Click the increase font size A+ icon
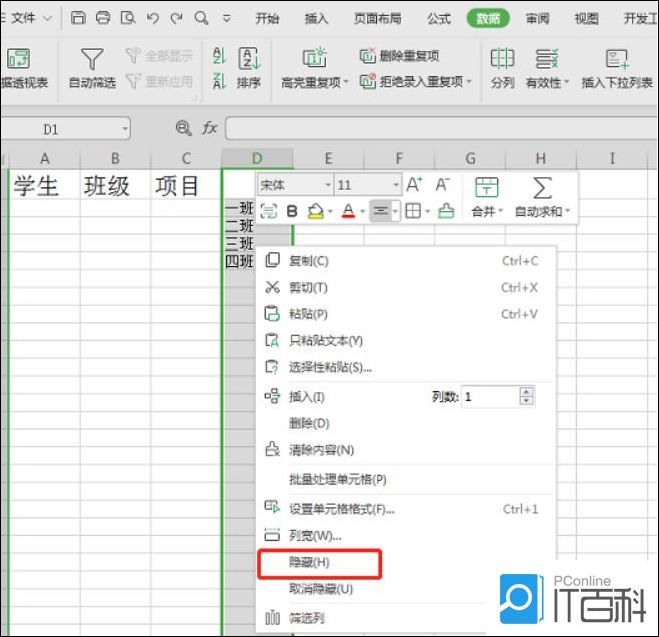The width and height of the screenshot is (659, 637). tap(414, 184)
